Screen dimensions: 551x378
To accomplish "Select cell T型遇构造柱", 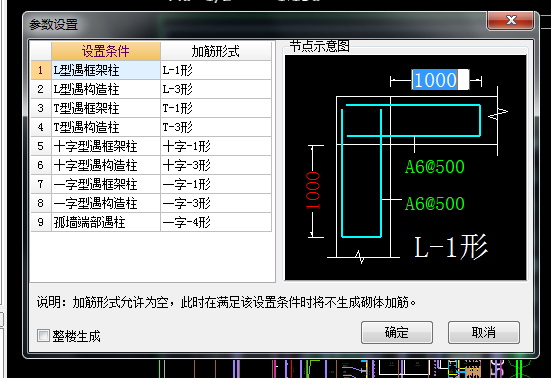I will pyautogui.click(x=106, y=127).
